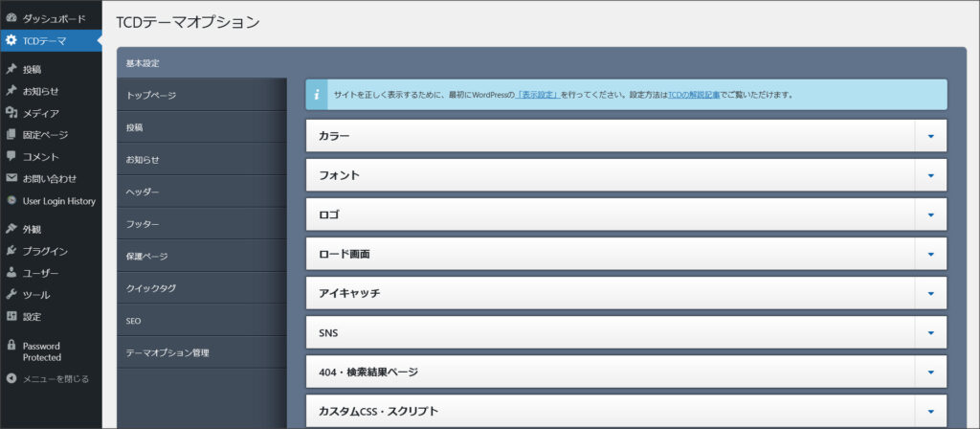The width and height of the screenshot is (980, 429).
Task: Click the お問い合わせ envelope icon
Action: [11, 178]
